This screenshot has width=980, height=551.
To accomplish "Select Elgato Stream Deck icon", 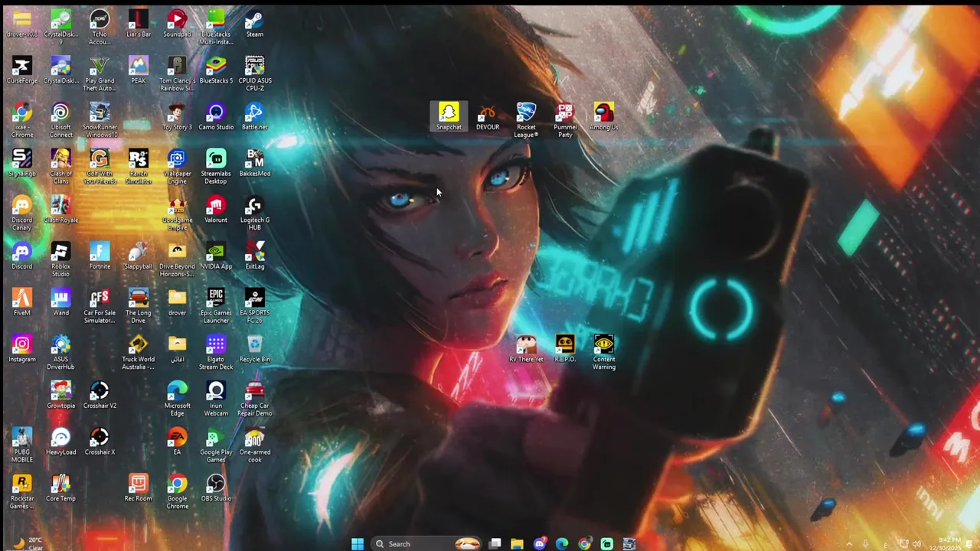I will 216,353.
